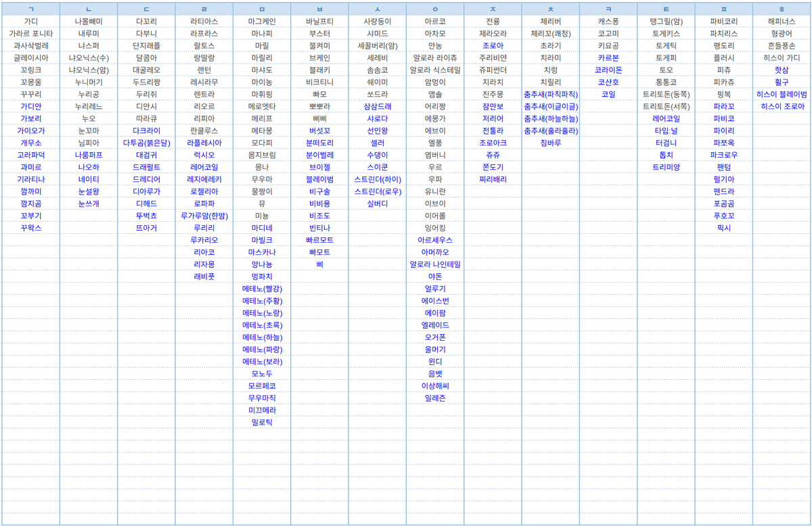Click the 마그케인 cell
The height and width of the screenshot is (526, 812).
[262, 21]
